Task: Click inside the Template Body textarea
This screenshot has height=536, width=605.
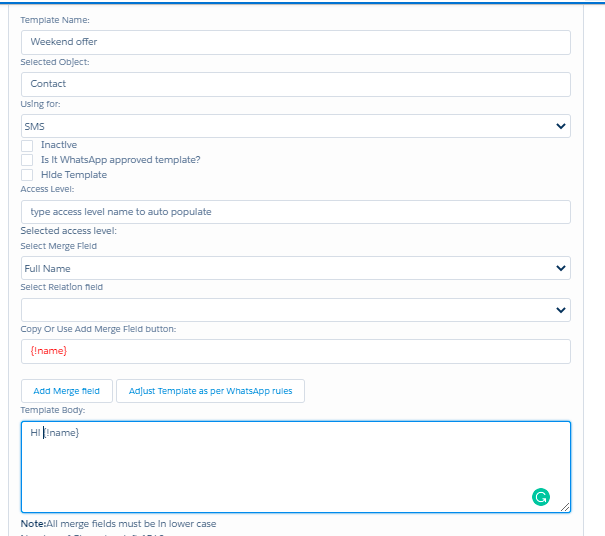Action: pos(296,467)
